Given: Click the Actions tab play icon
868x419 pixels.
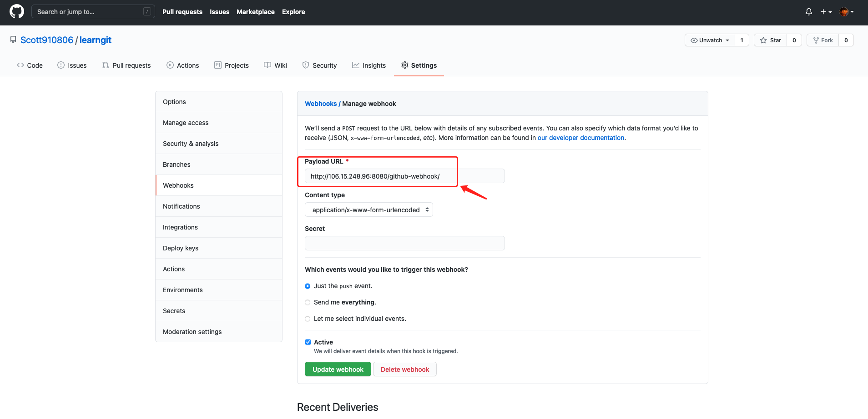Looking at the screenshot, I should click(x=170, y=65).
